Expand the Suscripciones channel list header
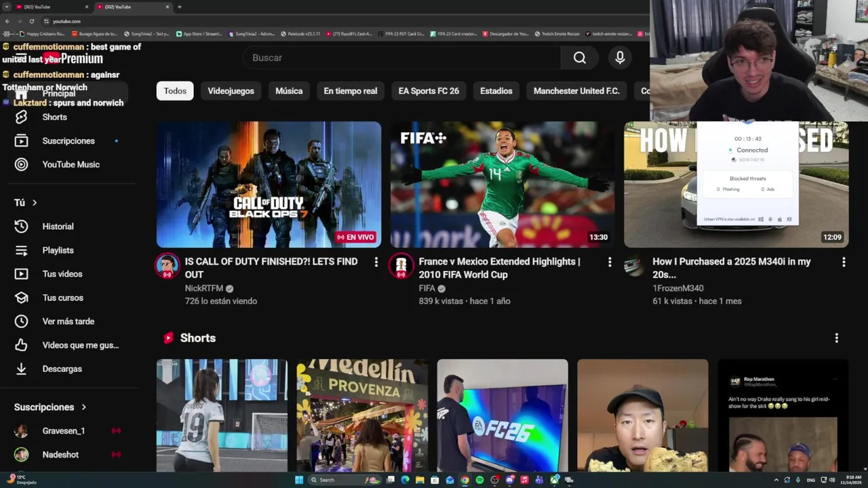The image size is (868, 488). pyautogui.click(x=50, y=407)
